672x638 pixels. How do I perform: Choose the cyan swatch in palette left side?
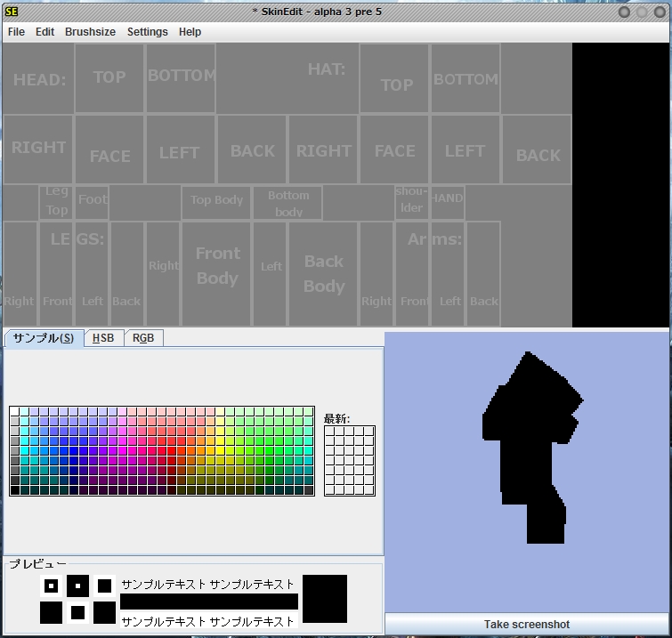24,451
